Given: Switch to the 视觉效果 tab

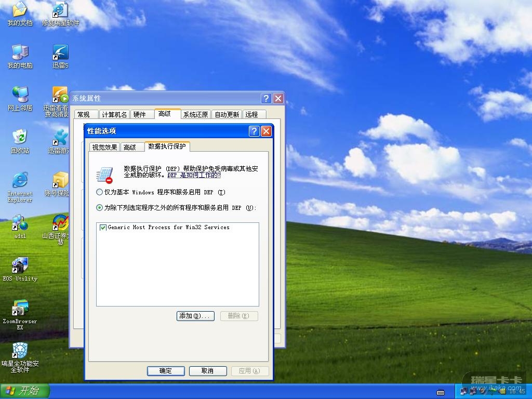Looking at the screenshot, I should [104, 147].
